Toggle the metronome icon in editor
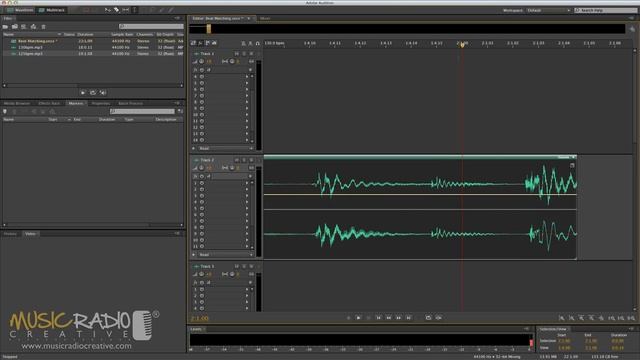 243,43
